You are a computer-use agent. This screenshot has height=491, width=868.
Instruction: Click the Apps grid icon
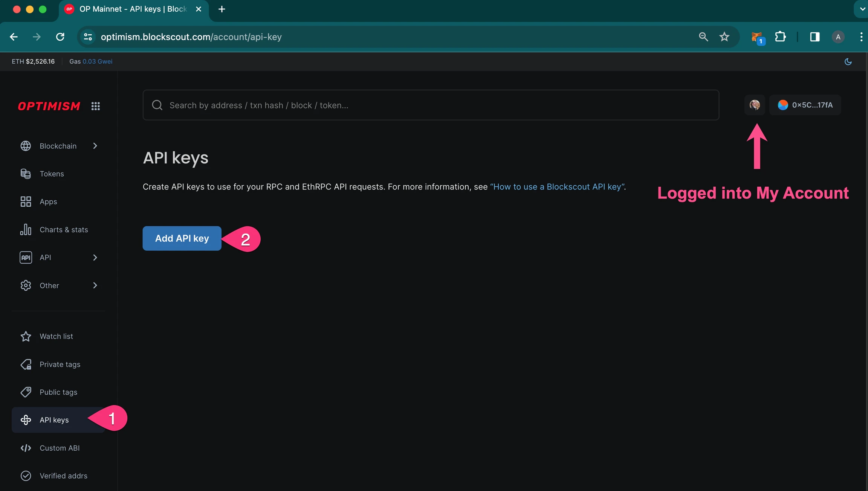pyautogui.click(x=26, y=201)
